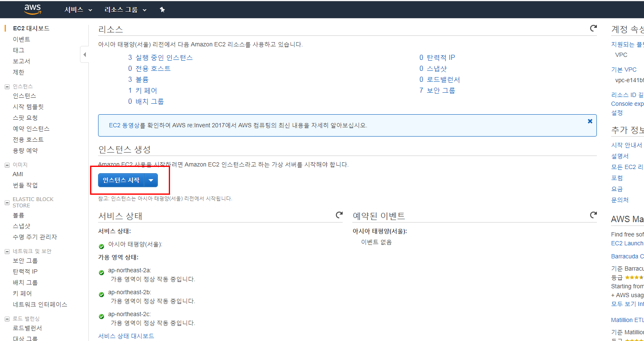Click ap-northeast-2a availability zone text
Screen dimensions: 644x341
[x=130, y=270]
